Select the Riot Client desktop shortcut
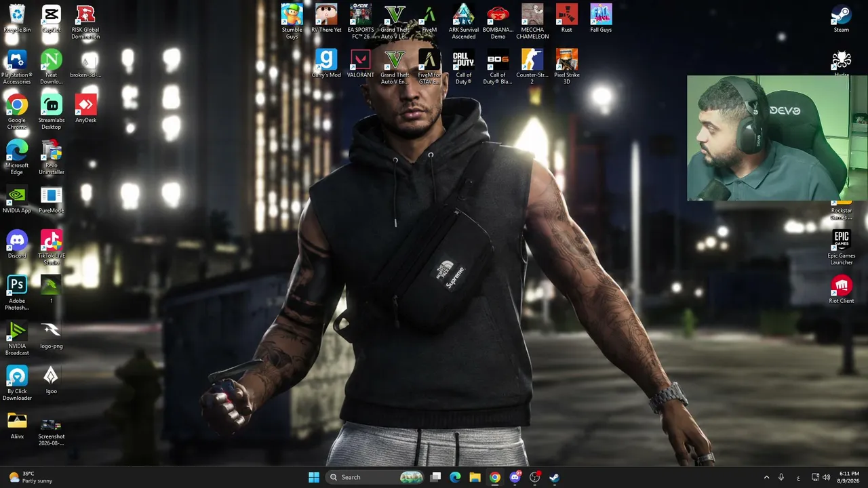This screenshot has width=868, height=488. tap(842, 290)
